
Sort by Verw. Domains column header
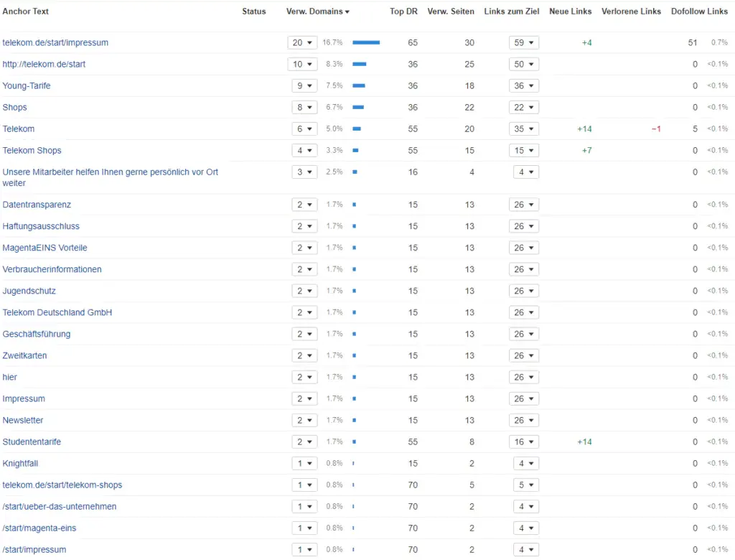pos(317,11)
